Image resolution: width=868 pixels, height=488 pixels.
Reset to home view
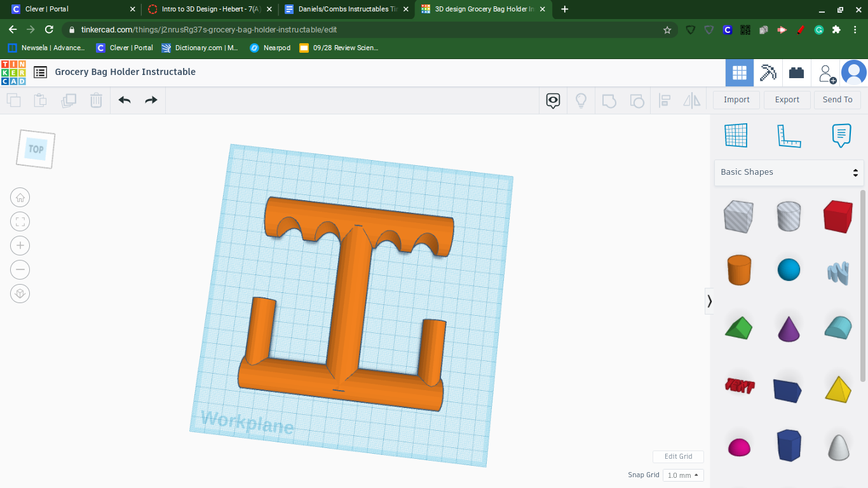[20, 198]
